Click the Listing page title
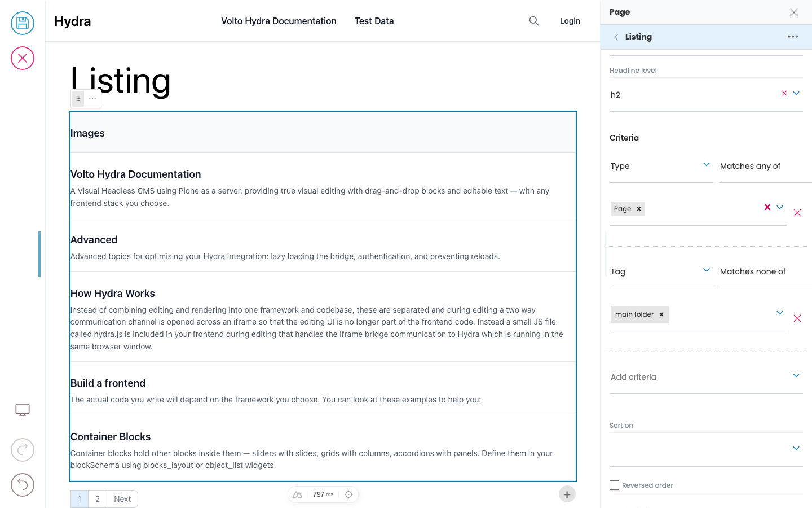This screenshot has width=812, height=508. click(121, 81)
